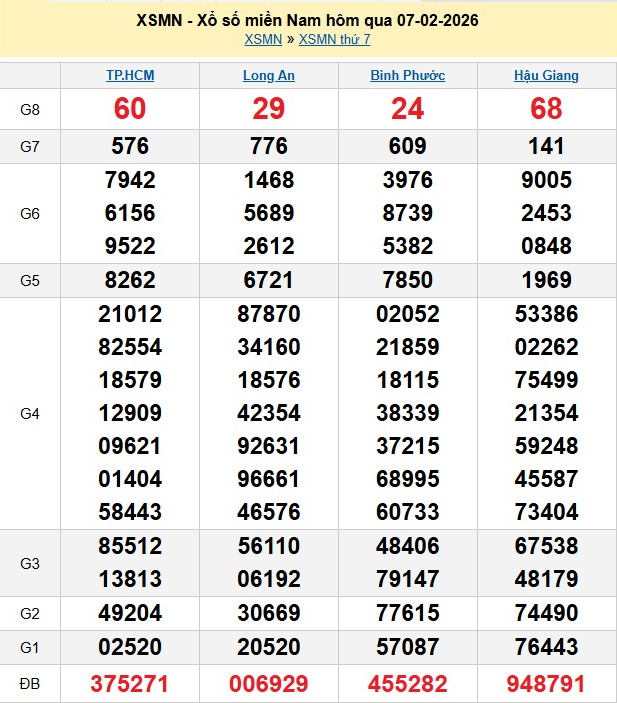617x703 pixels.
Task: Select the G4 row label cell
Action: pyautogui.click(x=30, y=413)
